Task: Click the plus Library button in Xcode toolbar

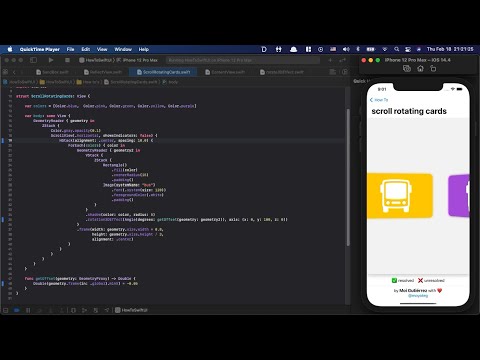Action: tap(330, 60)
